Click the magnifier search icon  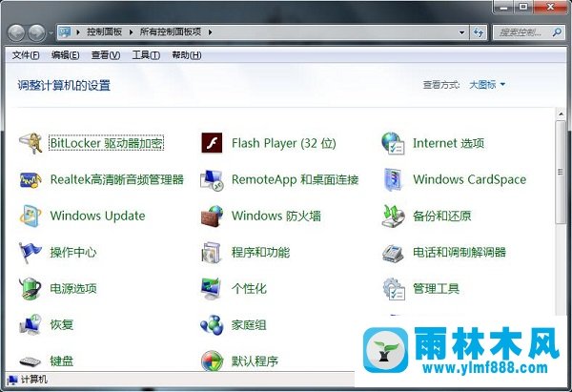coord(557,32)
